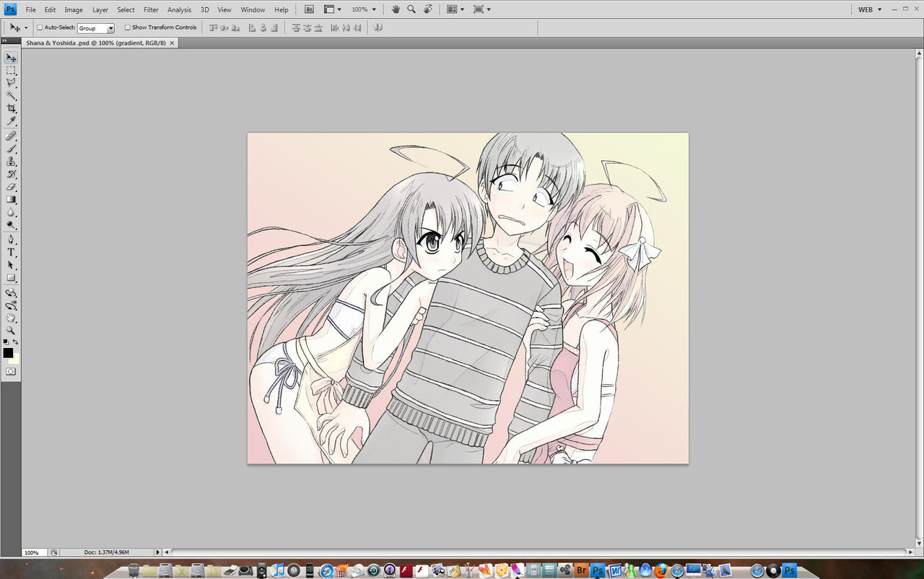This screenshot has width=924, height=579.
Task: Select the Clone Stamp tool
Action: tap(11, 162)
